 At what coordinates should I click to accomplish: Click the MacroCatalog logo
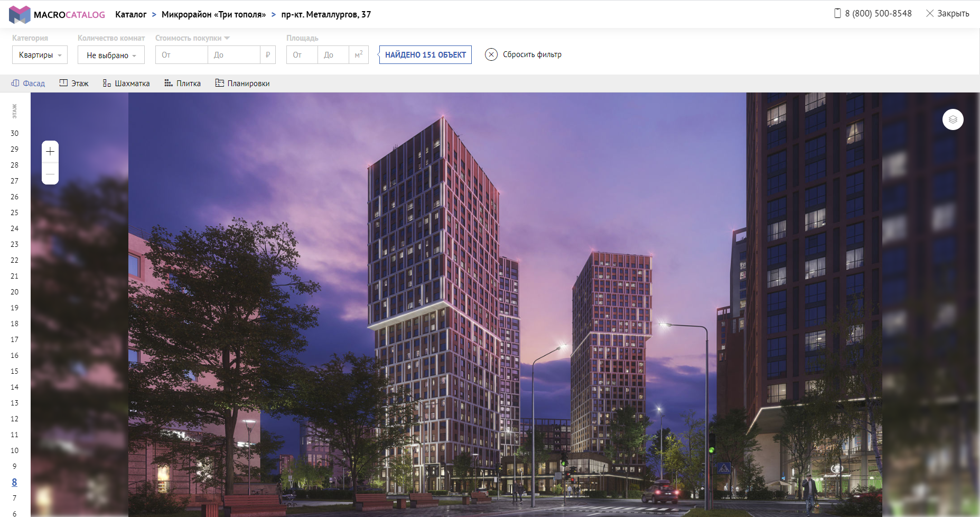[x=57, y=15]
